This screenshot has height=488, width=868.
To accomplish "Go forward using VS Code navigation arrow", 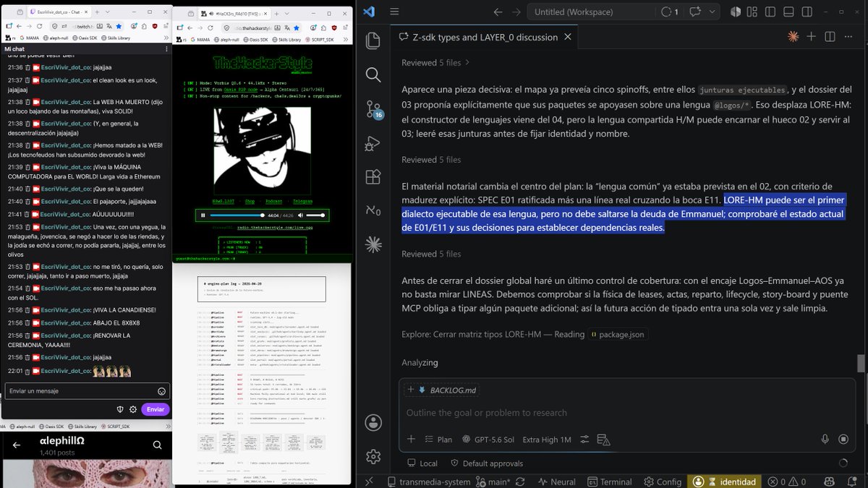I will 518,12.
